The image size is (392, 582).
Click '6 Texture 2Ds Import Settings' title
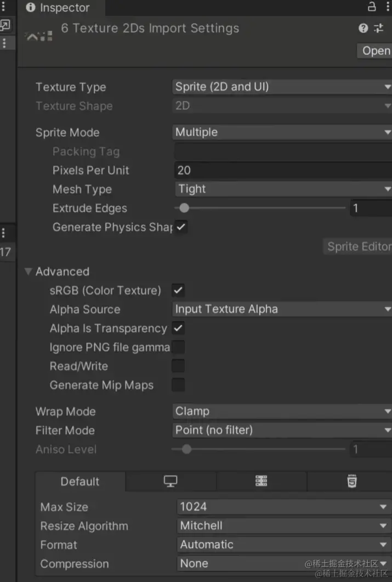pyautogui.click(x=150, y=28)
